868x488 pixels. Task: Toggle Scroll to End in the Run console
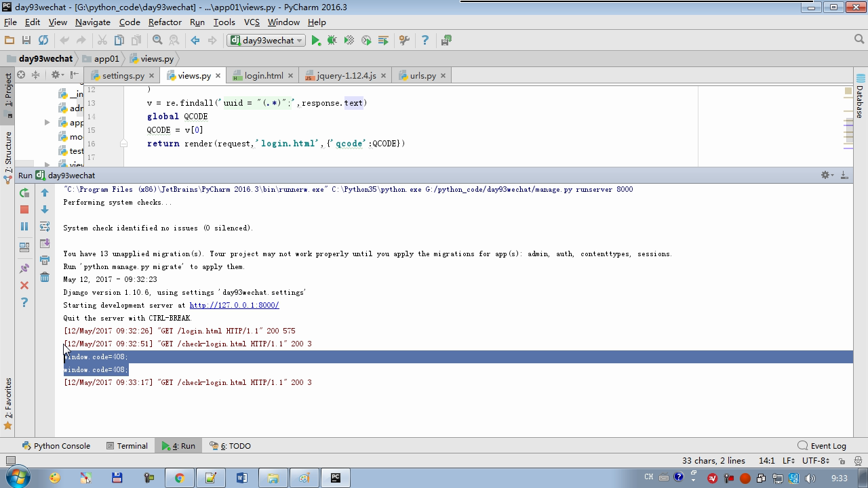point(45,243)
